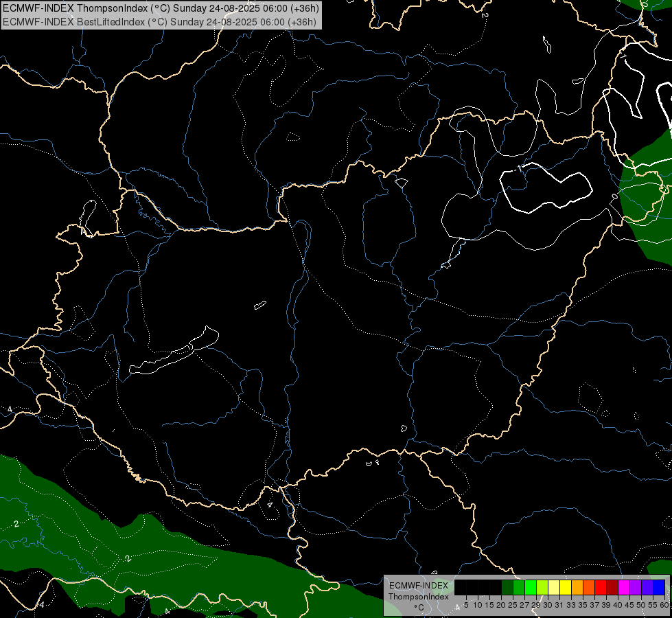672x618 pixels.
Task: Pick the bright green 27–29 legend swatch
Action: (531, 587)
